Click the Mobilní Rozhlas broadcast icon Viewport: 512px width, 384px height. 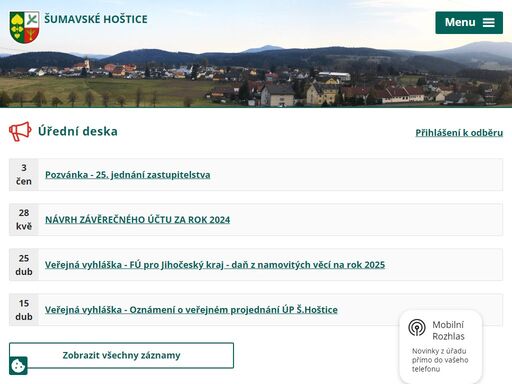point(417,328)
